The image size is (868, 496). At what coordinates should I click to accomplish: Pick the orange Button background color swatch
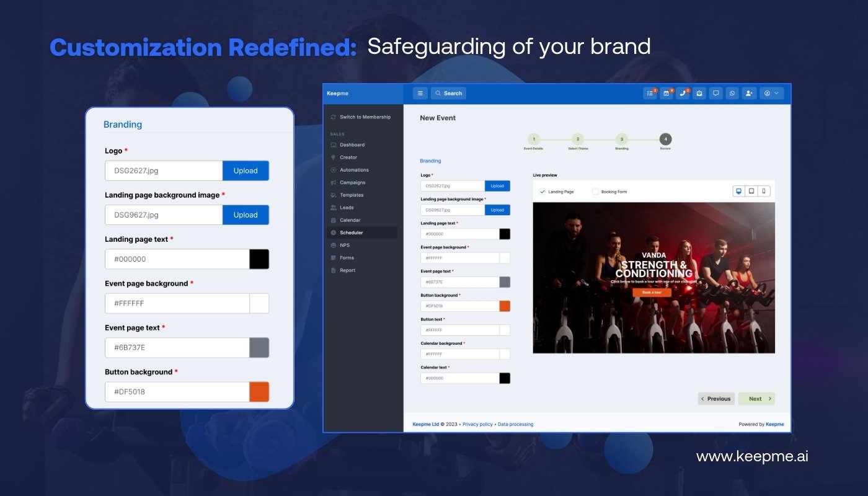pyautogui.click(x=505, y=306)
